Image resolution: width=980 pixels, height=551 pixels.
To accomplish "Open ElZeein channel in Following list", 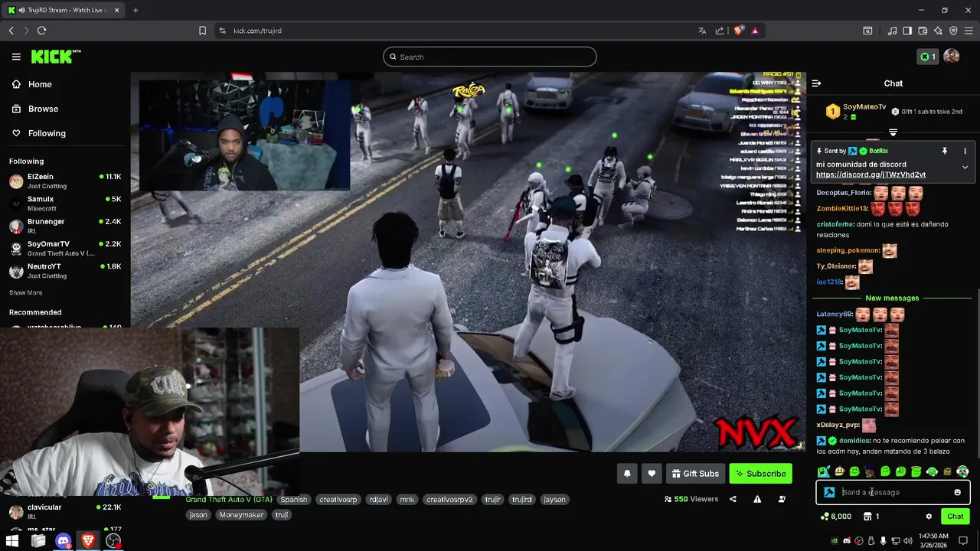I will [x=65, y=181].
